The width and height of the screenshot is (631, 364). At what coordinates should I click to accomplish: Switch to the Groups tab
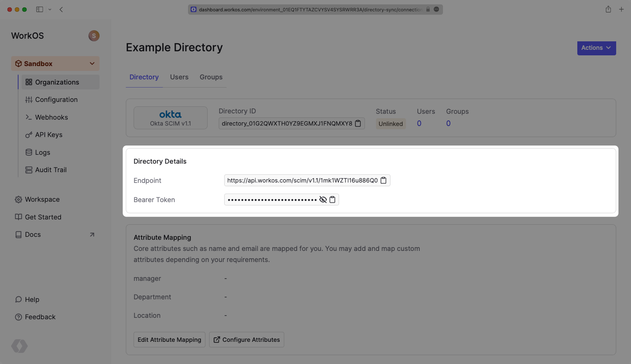click(211, 77)
